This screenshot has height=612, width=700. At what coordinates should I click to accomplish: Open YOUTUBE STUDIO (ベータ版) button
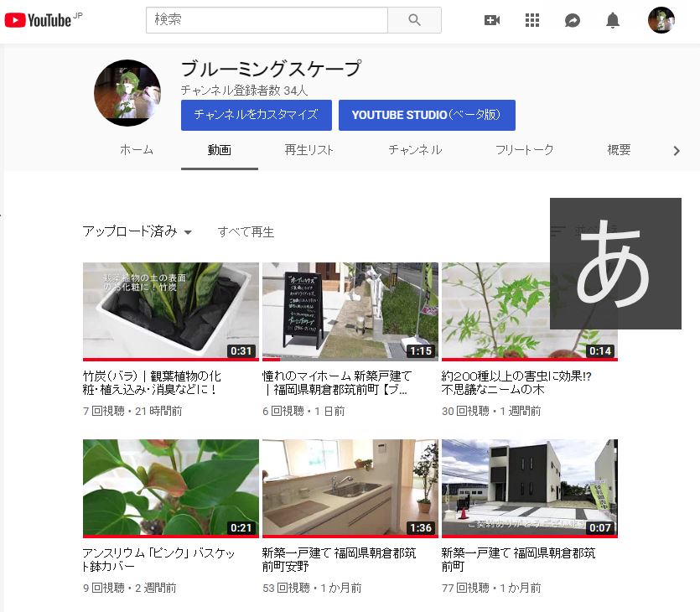click(427, 115)
